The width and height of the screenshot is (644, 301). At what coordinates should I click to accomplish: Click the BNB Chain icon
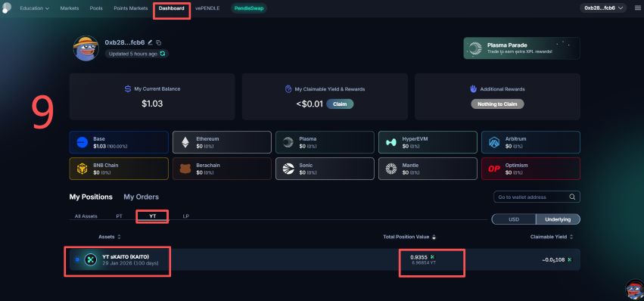coord(82,169)
